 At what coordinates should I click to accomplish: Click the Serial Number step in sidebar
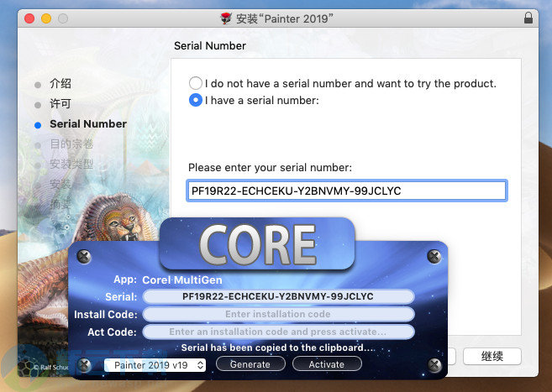(88, 123)
